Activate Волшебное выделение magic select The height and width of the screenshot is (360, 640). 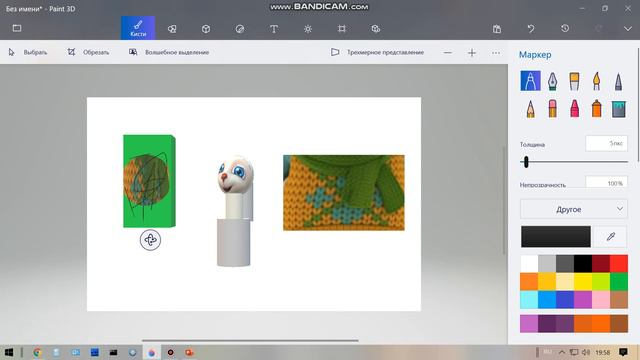tap(169, 52)
